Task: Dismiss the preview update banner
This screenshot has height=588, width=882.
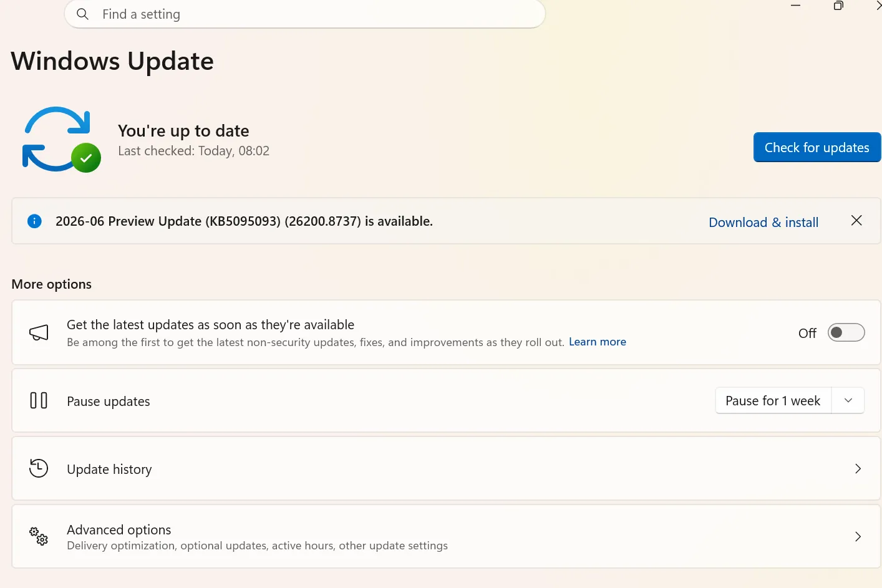Action: 856,220
